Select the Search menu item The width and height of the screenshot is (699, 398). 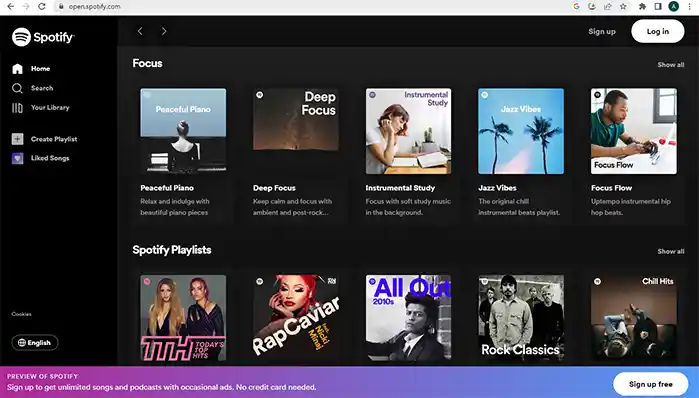(x=42, y=88)
